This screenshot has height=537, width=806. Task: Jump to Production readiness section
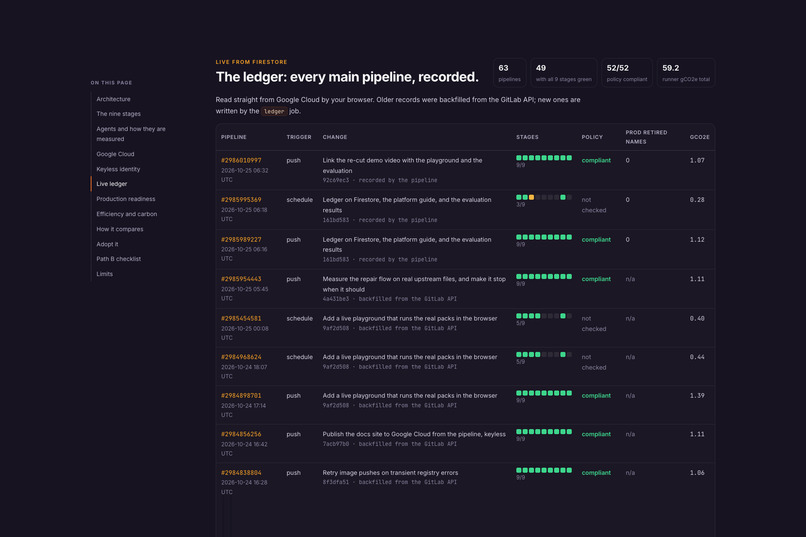pyautogui.click(x=125, y=199)
